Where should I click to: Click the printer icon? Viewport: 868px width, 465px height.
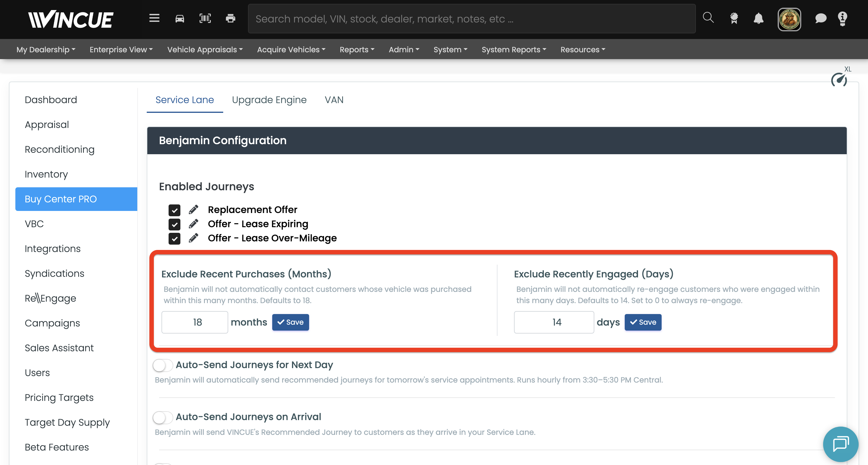[x=231, y=18]
